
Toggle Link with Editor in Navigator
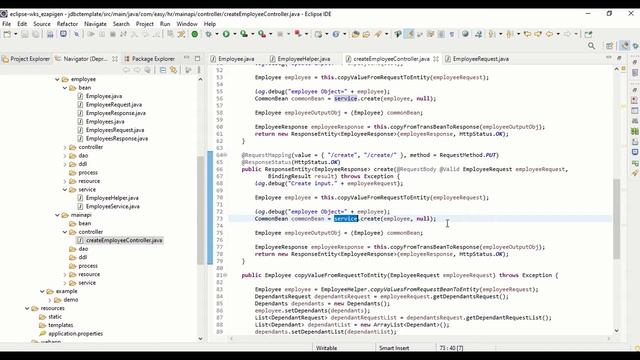tap(173, 70)
